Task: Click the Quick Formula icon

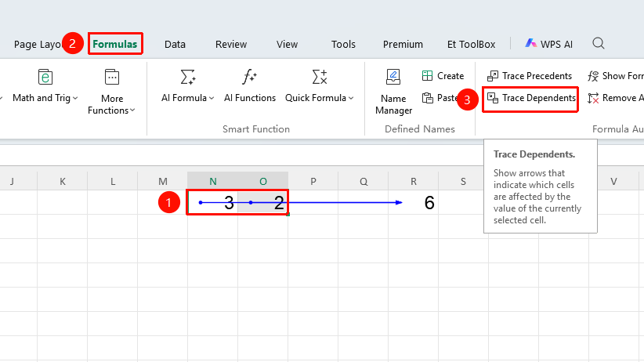Action: coord(320,77)
